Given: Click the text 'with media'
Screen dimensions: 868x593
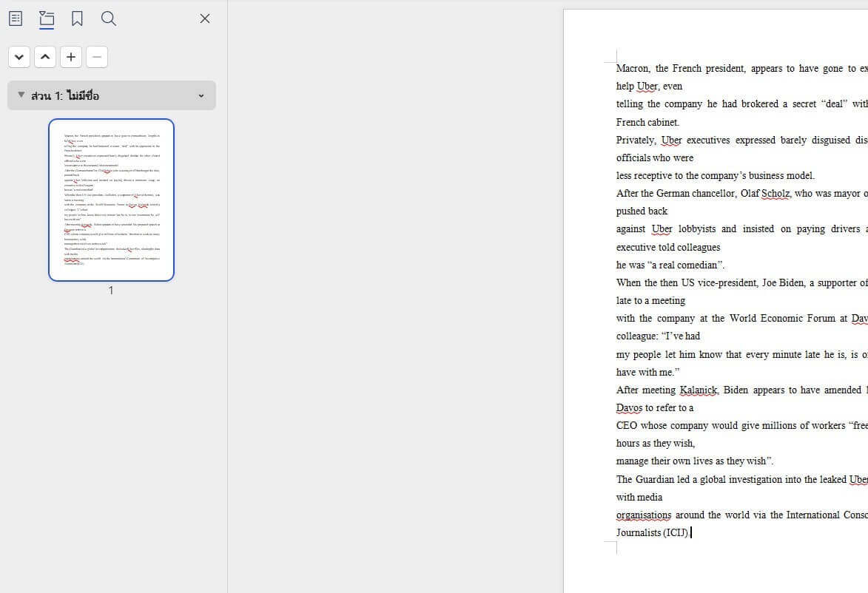Looking at the screenshot, I should click(x=639, y=498).
